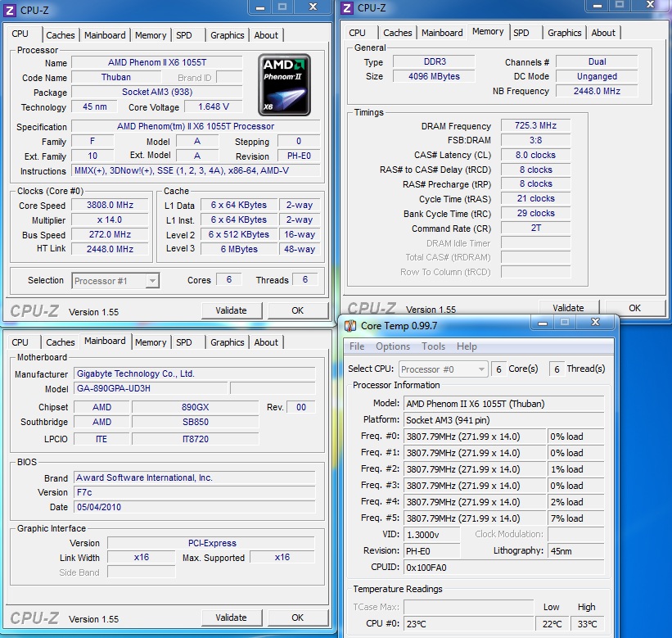Image resolution: width=672 pixels, height=638 pixels.
Task: Open the File menu in Core Temp
Action: point(357,346)
